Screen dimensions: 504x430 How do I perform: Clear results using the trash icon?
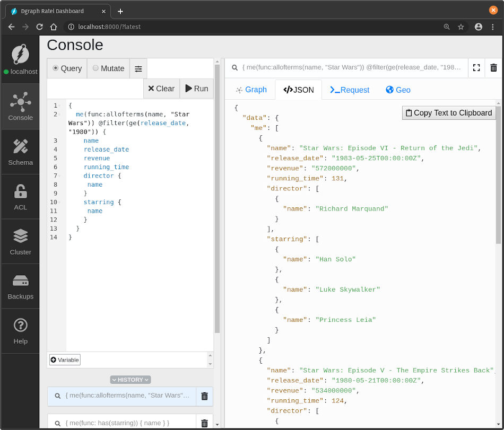493,67
